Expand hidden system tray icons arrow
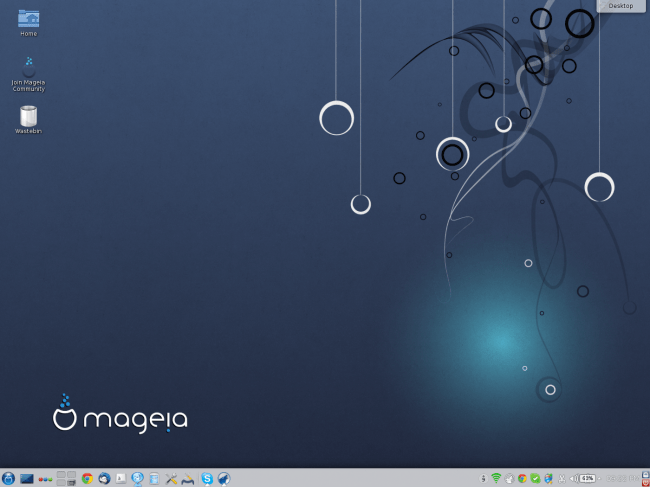The image size is (650, 487). click(599, 479)
